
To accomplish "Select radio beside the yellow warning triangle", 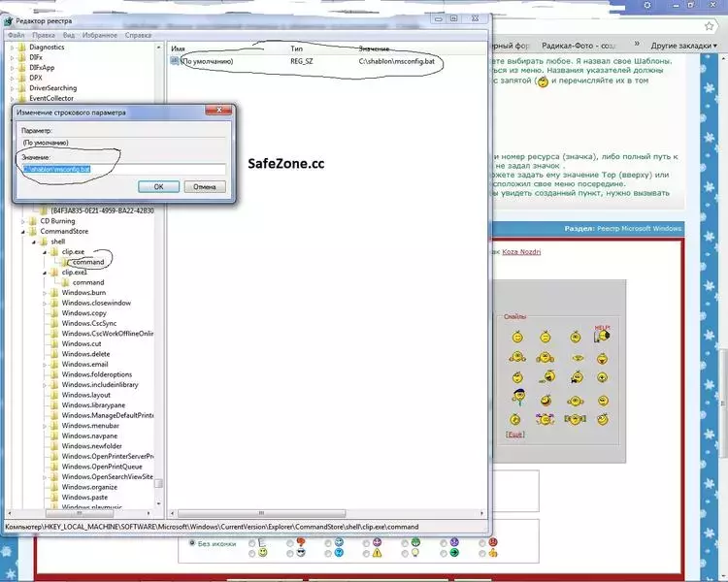I will [366, 553].
